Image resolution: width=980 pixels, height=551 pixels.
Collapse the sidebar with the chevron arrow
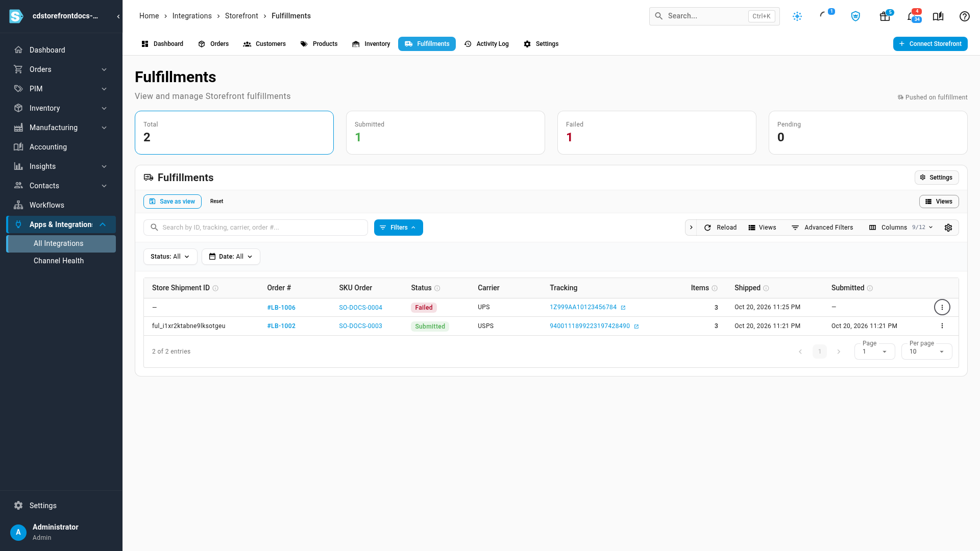(x=118, y=16)
